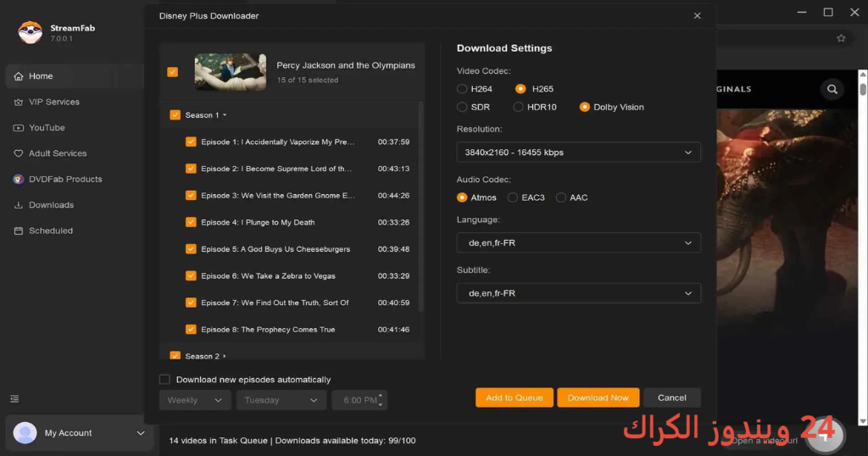Select SDR option
Screen dimensions: 868x456
[462, 108]
